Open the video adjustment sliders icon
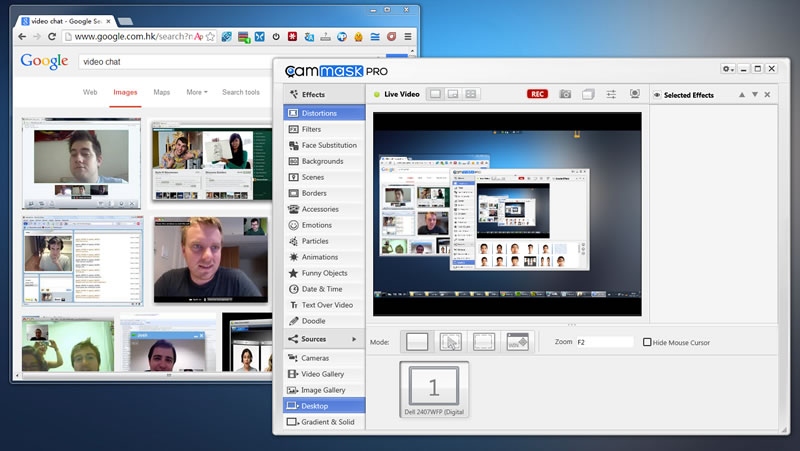800x451 pixels. 611,94
